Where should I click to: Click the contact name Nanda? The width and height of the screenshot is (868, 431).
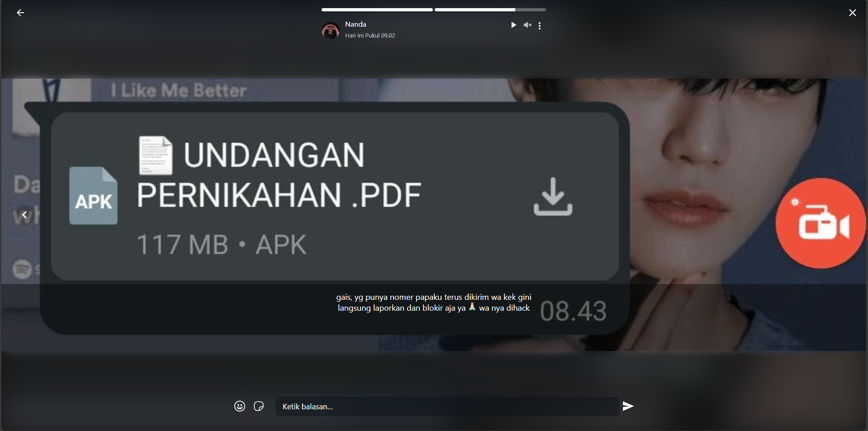point(356,24)
